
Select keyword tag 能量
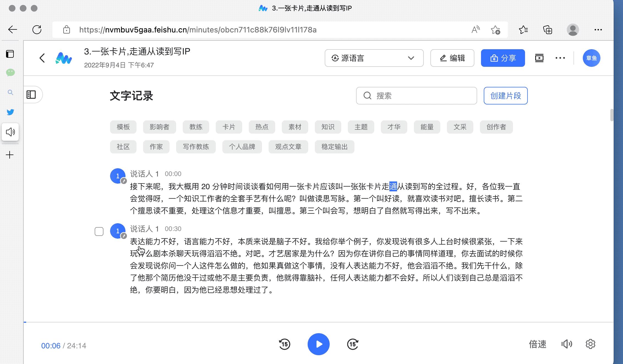427,127
